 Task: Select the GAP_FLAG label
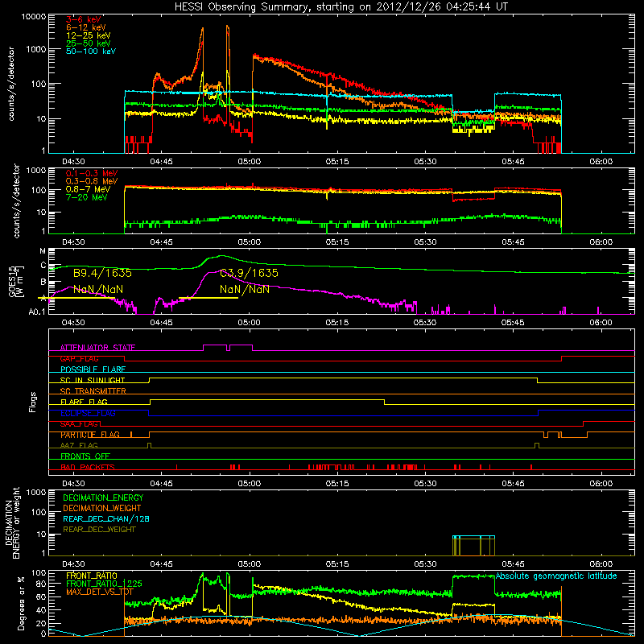coord(79,358)
